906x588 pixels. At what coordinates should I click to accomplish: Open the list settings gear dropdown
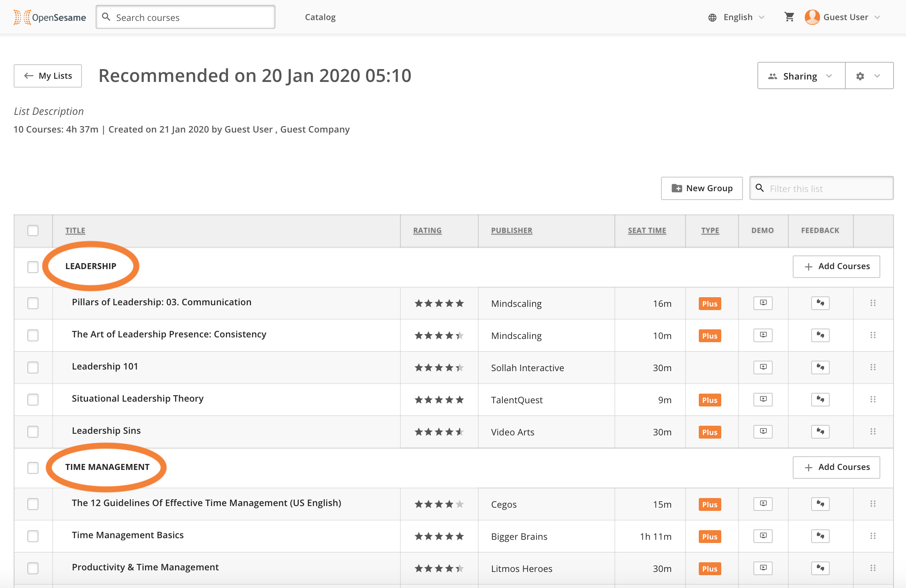[x=869, y=76]
